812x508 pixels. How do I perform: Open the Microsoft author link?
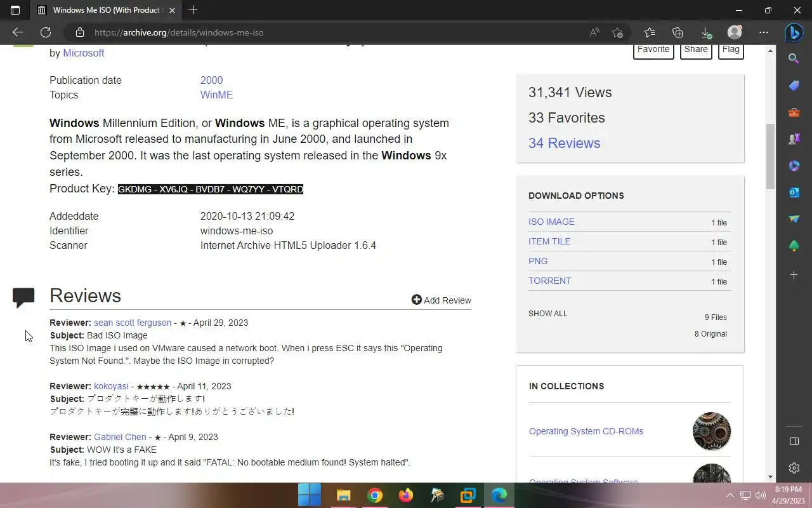pyautogui.click(x=83, y=53)
